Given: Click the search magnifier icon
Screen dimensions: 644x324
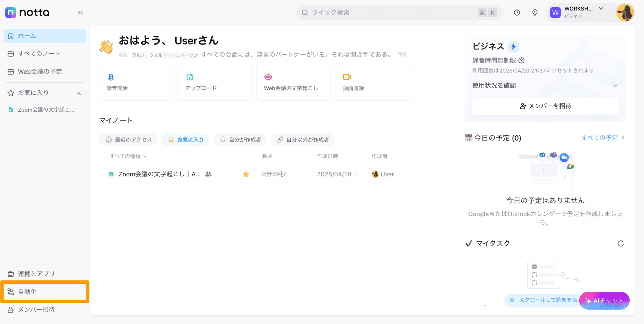Looking at the screenshot, I should tap(305, 13).
